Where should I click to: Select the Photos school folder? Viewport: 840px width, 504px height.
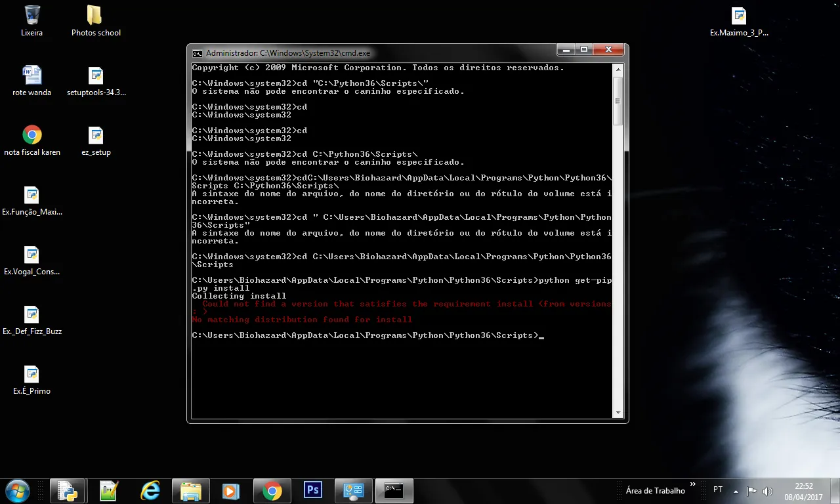[x=96, y=20]
